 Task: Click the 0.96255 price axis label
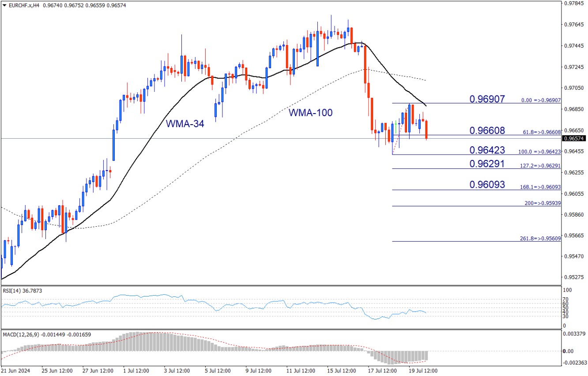575,172
